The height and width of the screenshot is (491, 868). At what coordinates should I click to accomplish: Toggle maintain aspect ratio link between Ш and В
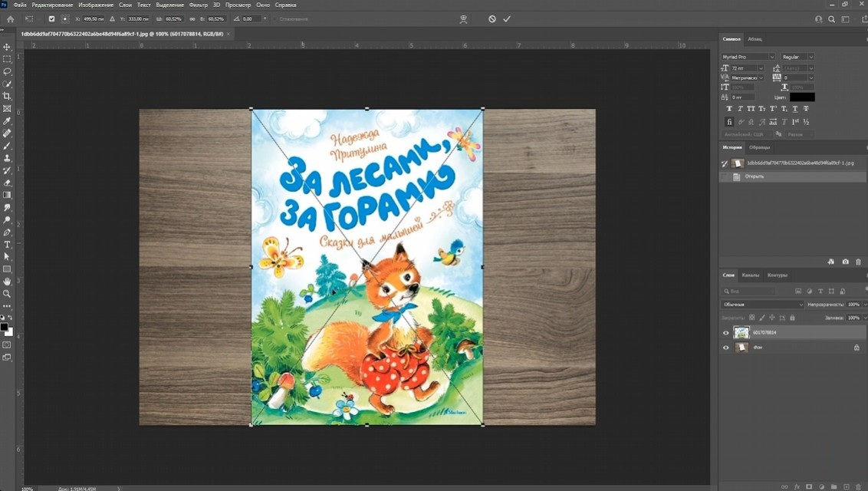tap(192, 19)
